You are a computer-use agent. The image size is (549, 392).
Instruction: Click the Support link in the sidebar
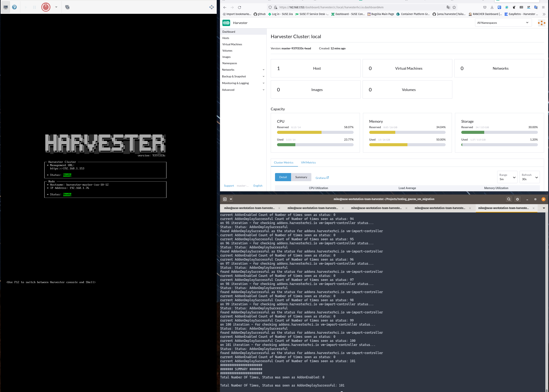229,185
